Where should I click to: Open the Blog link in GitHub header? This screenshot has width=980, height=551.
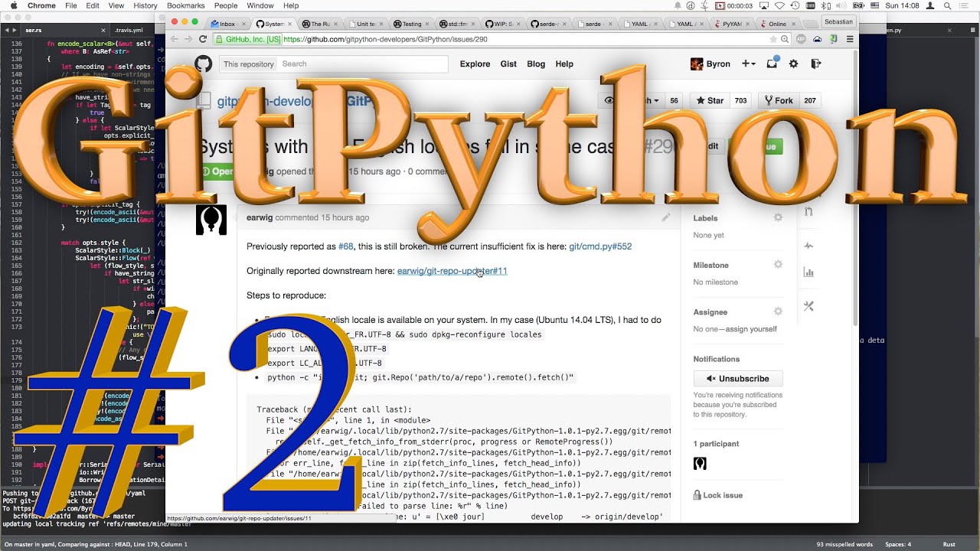click(536, 64)
